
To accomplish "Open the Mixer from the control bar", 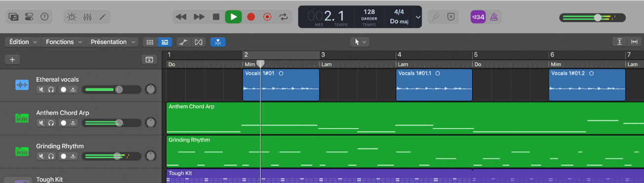I will tap(87, 17).
